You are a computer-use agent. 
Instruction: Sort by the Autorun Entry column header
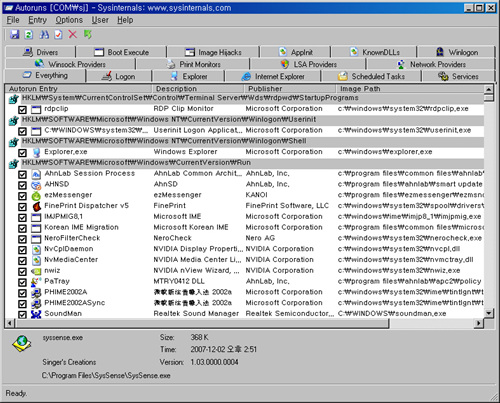point(79,89)
